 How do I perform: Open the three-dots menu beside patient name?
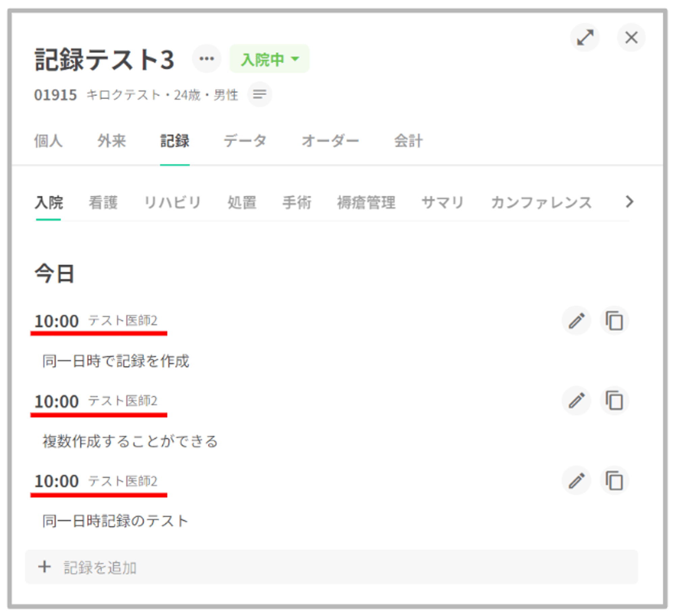(207, 59)
